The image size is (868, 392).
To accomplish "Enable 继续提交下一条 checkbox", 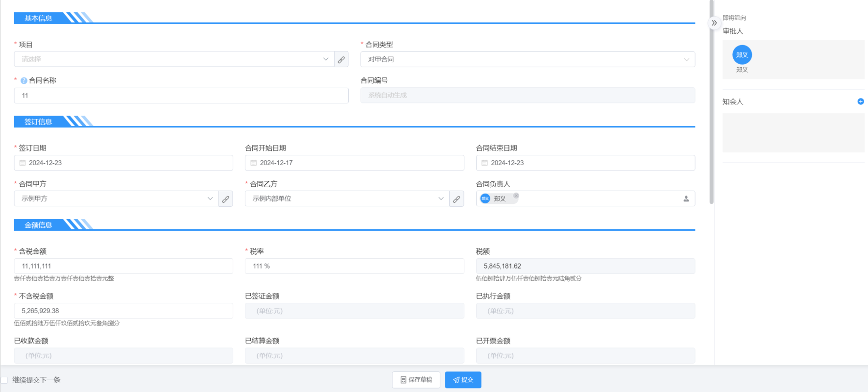I will click(x=4, y=380).
